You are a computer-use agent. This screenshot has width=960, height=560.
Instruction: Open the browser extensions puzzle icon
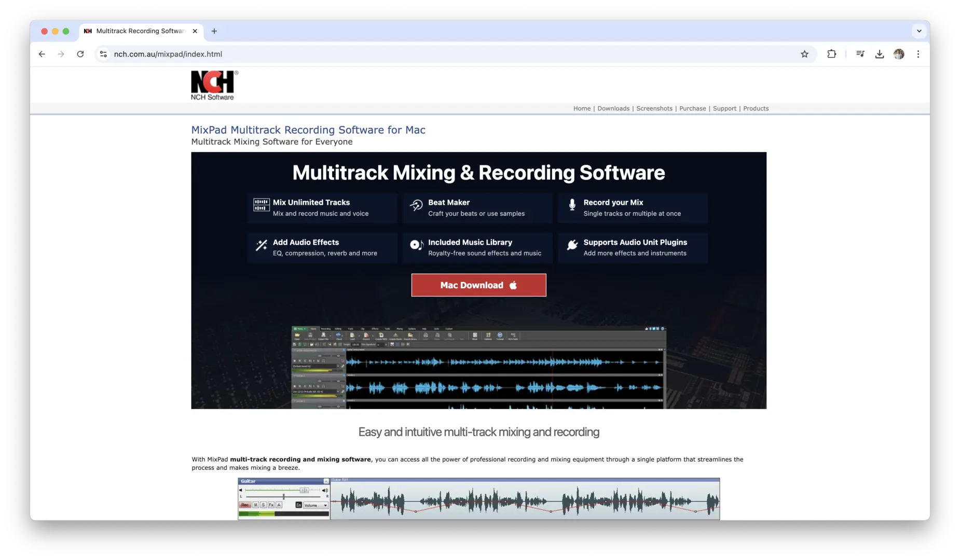tap(831, 54)
